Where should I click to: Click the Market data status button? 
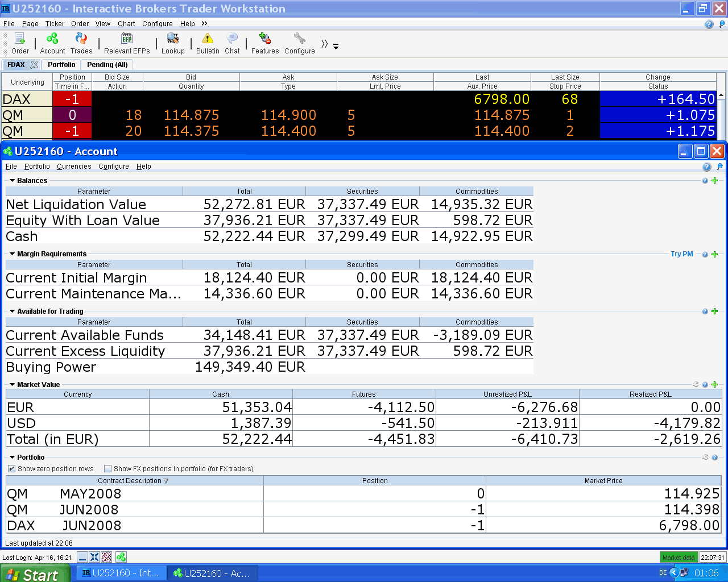[x=679, y=558]
